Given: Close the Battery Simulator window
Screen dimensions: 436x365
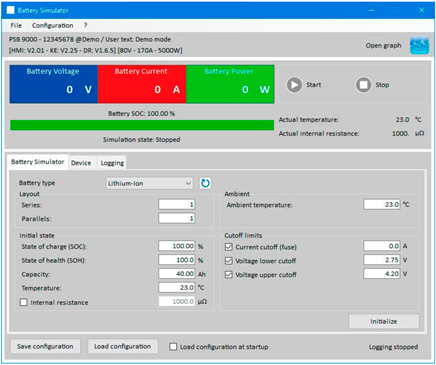Looking at the screenshot, I should pos(422,10).
